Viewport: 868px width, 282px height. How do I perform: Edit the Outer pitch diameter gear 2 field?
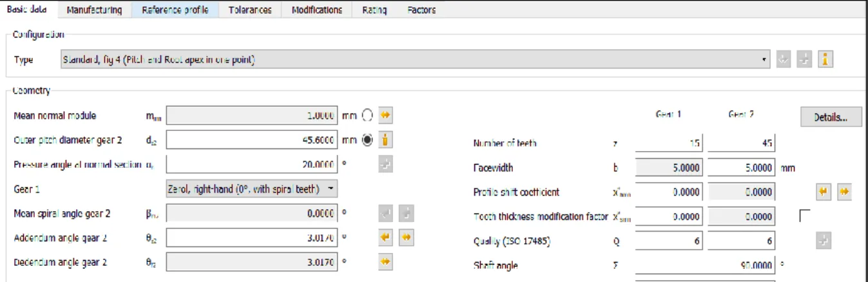[251, 139]
